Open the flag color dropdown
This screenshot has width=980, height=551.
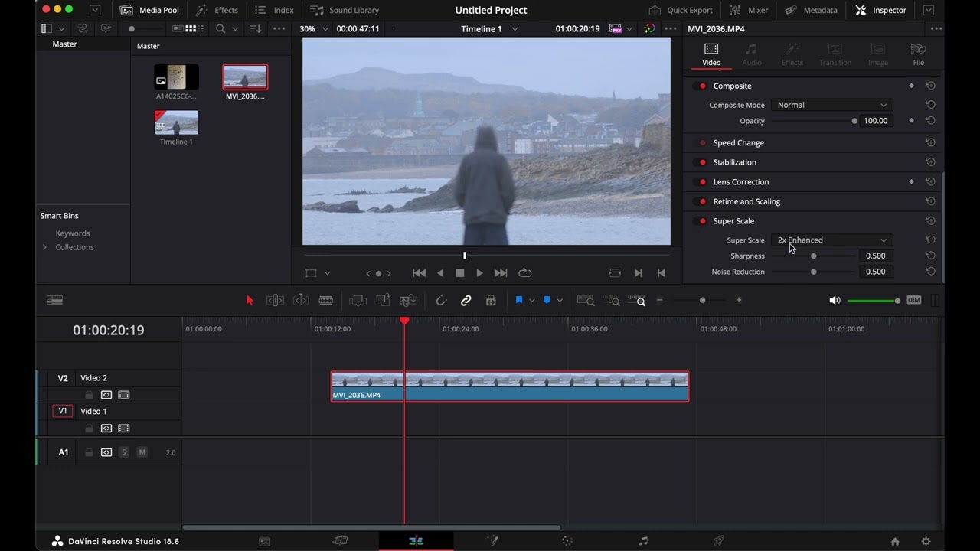tap(532, 301)
